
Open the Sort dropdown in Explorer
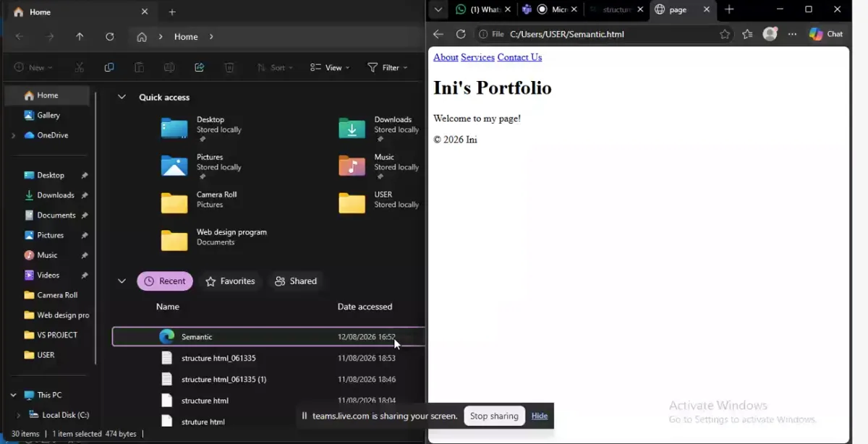point(276,67)
